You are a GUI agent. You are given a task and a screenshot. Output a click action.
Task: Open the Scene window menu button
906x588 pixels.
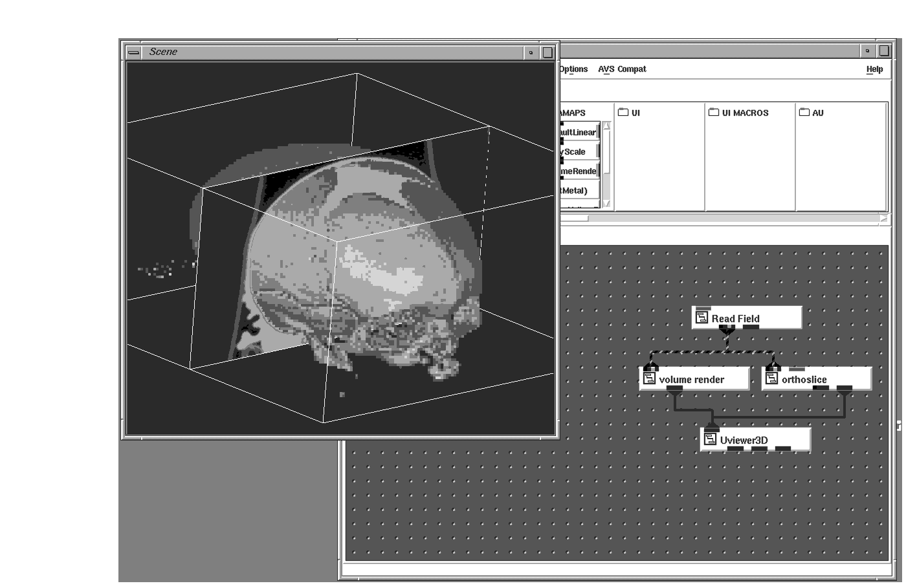tap(133, 52)
